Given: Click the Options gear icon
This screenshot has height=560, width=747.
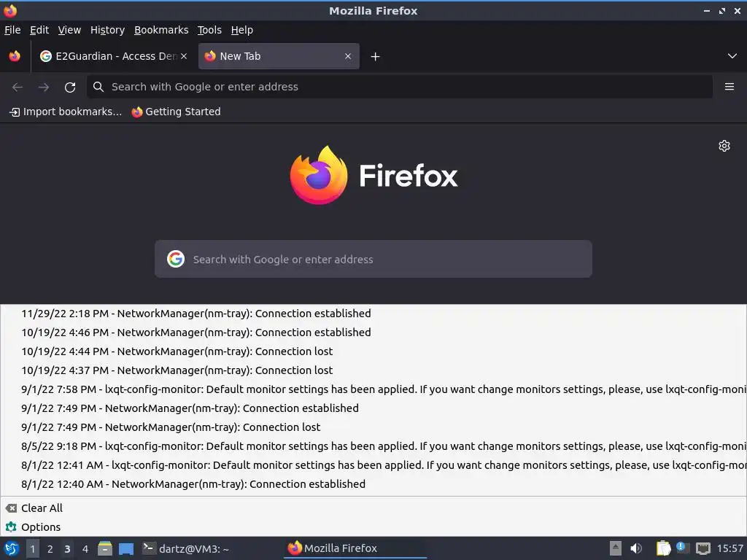Looking at the screenshot, I should (x=11, y=527).
